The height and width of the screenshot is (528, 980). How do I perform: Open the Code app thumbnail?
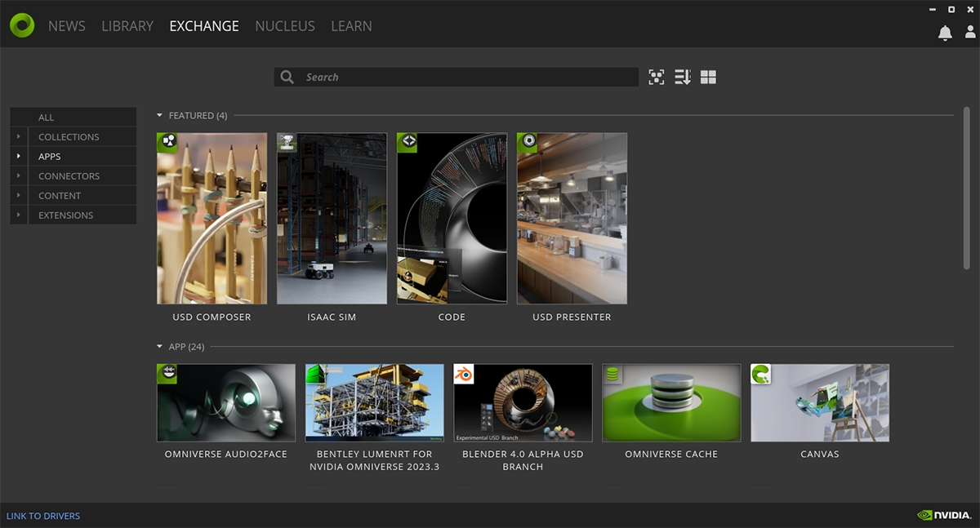pyautogui.click(x=452, y=219)
